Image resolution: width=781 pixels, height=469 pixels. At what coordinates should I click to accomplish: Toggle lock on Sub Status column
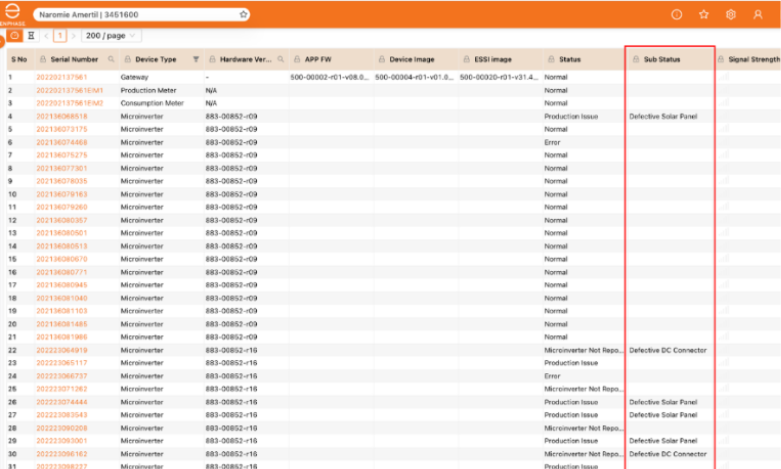(636, 59)
